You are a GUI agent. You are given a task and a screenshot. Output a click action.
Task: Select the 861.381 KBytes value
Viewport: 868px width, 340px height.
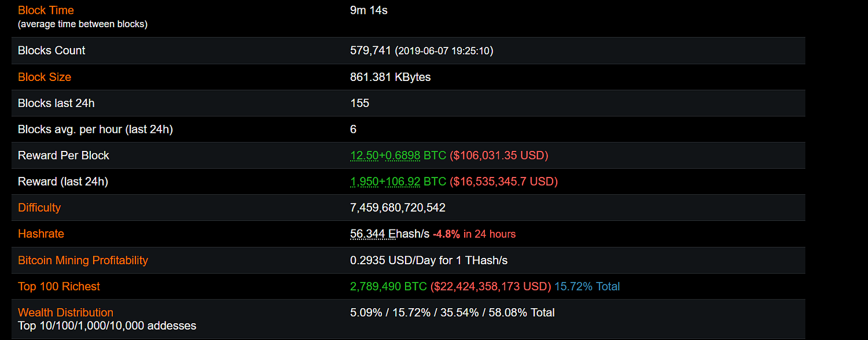point(390,77)
